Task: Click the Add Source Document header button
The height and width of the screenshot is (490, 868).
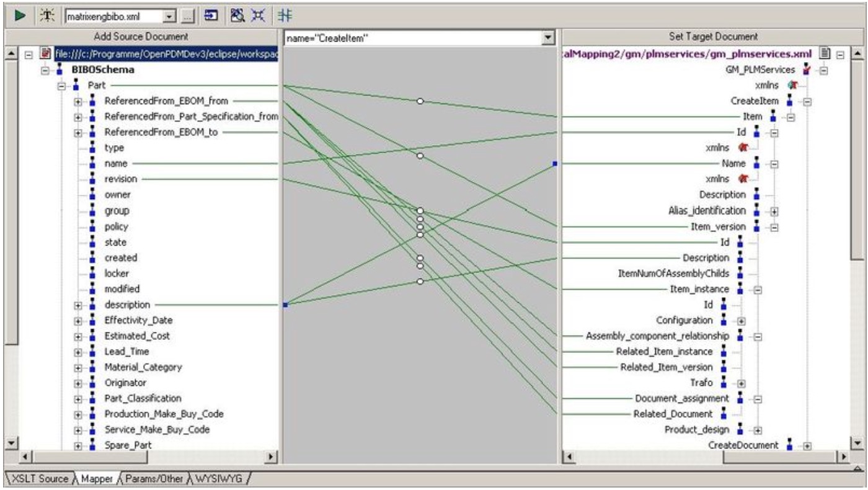Action: [x=142, y=37]
